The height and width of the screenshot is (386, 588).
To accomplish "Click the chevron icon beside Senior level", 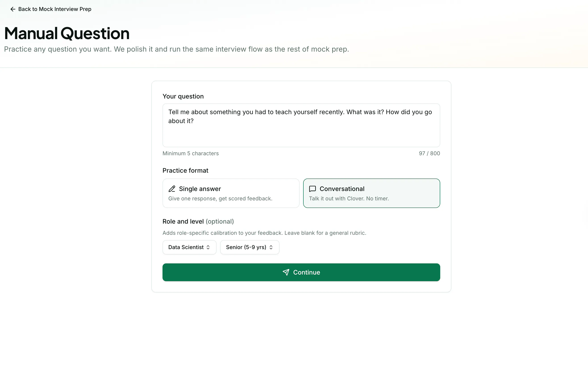I will click(271, 247).
